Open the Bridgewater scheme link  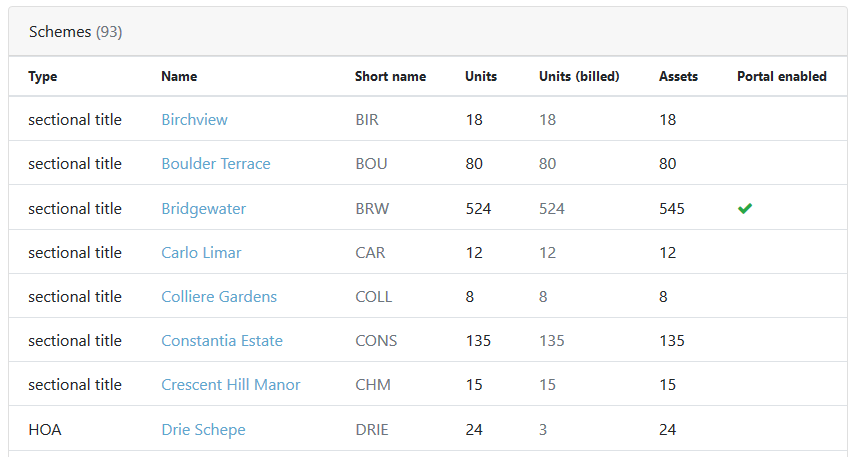(x=204, y=209)
